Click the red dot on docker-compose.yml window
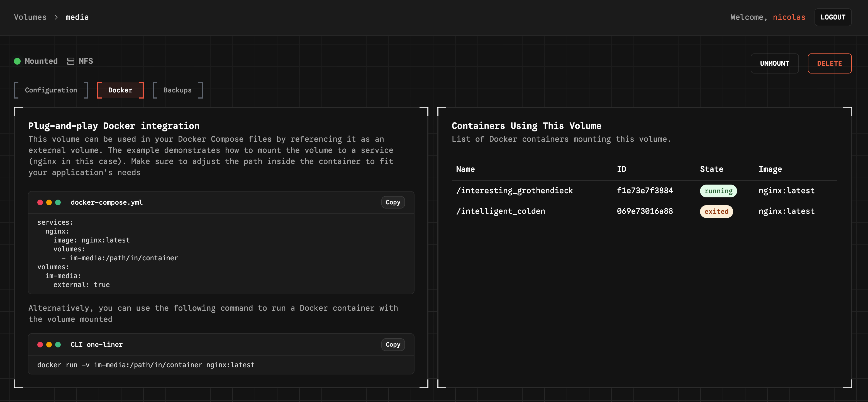Image resolution: width=868 pixels, height=402 pixels. [40, 202]
